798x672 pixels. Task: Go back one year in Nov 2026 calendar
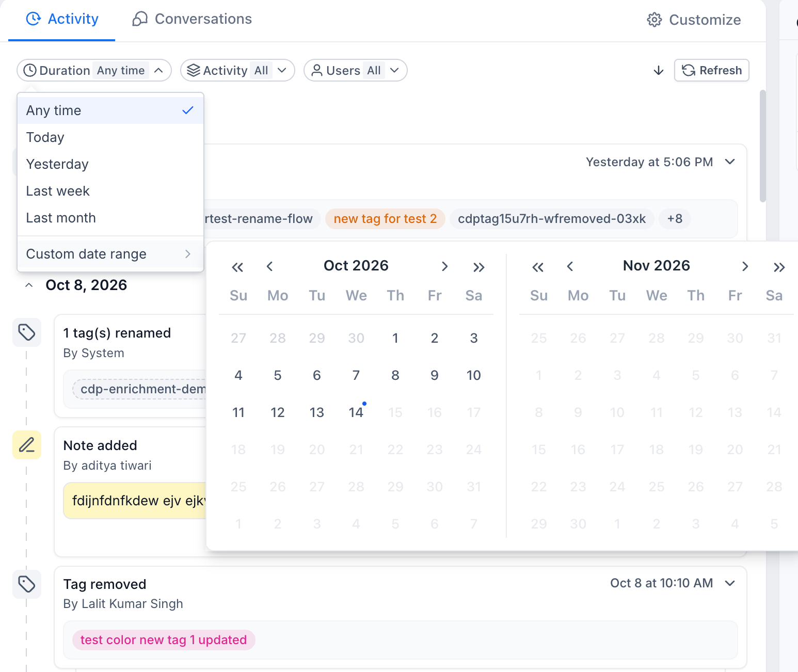pyautogui.click(x=538, y=267)
